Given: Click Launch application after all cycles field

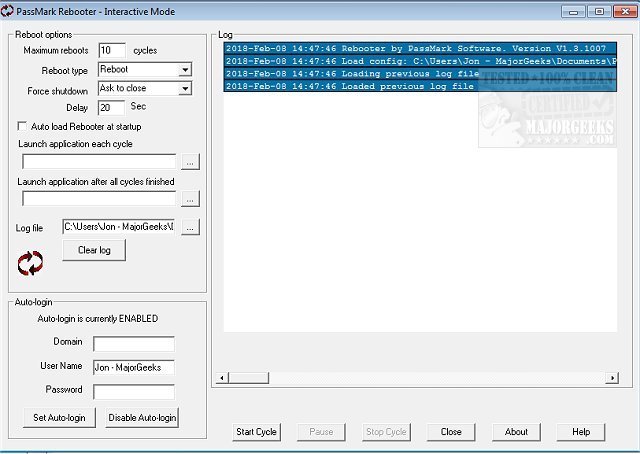Looking at the screenshot, I should [99, 199].
